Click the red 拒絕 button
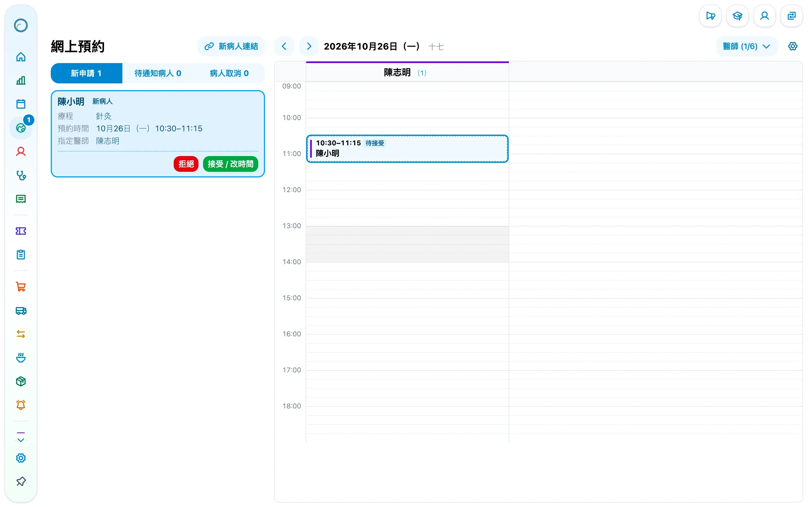 (186, 164)
